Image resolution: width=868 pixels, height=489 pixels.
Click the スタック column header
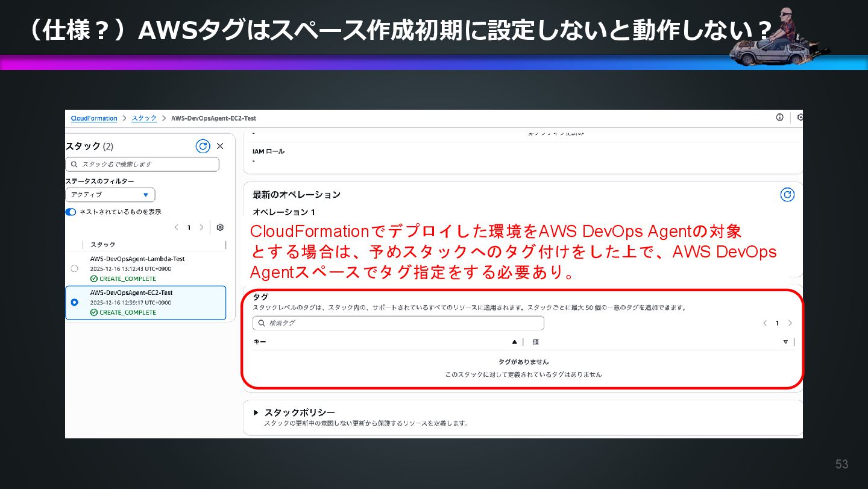(x=102, y=245)
